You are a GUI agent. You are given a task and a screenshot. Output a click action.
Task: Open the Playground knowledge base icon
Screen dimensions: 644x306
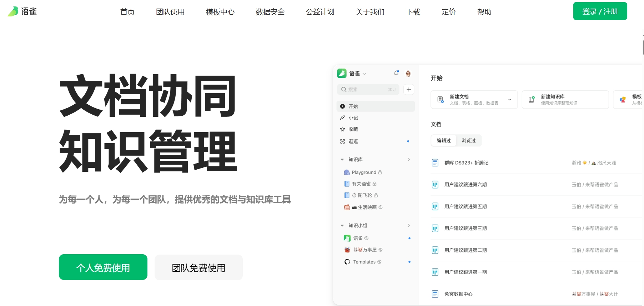tap(347, 172)
